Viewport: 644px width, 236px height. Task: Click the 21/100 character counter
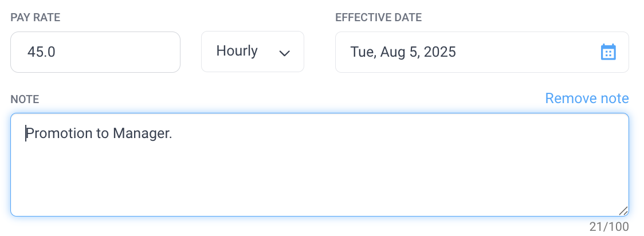609,227
